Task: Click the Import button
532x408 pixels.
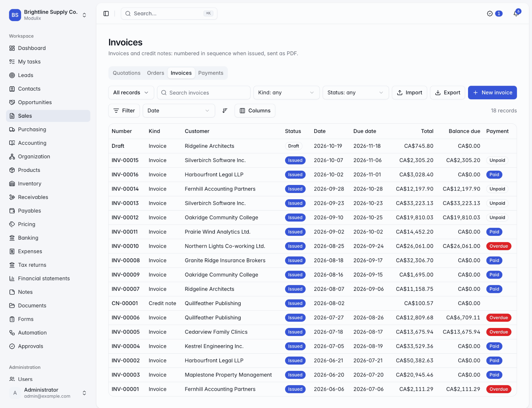Action: tap(409, 92)
